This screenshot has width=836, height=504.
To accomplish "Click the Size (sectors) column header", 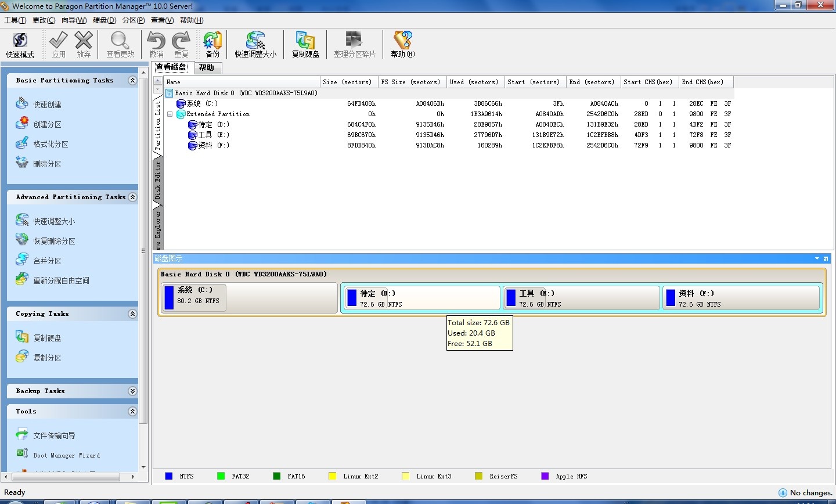I will 347,82.
